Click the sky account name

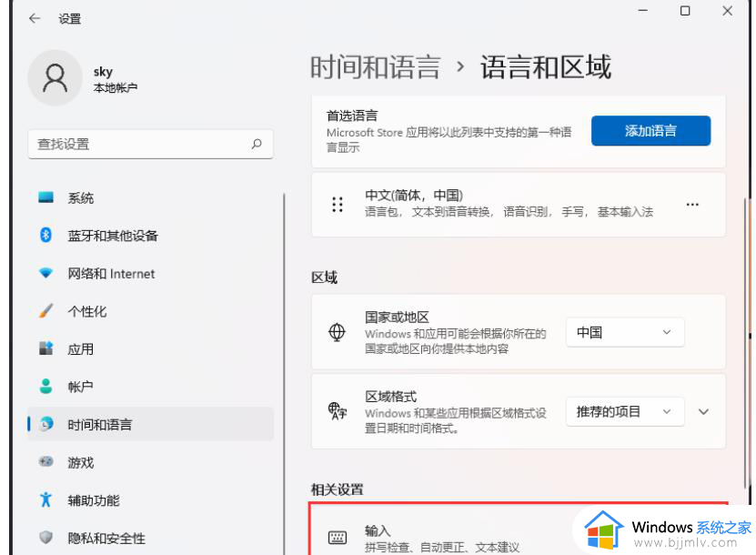tap(103, 72)
